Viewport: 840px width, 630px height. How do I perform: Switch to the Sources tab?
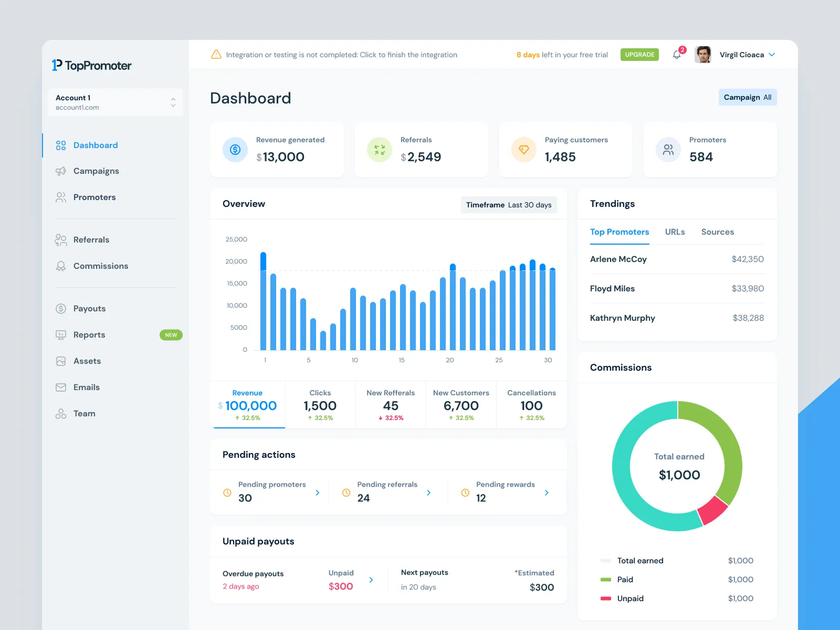tap(718, 232)
